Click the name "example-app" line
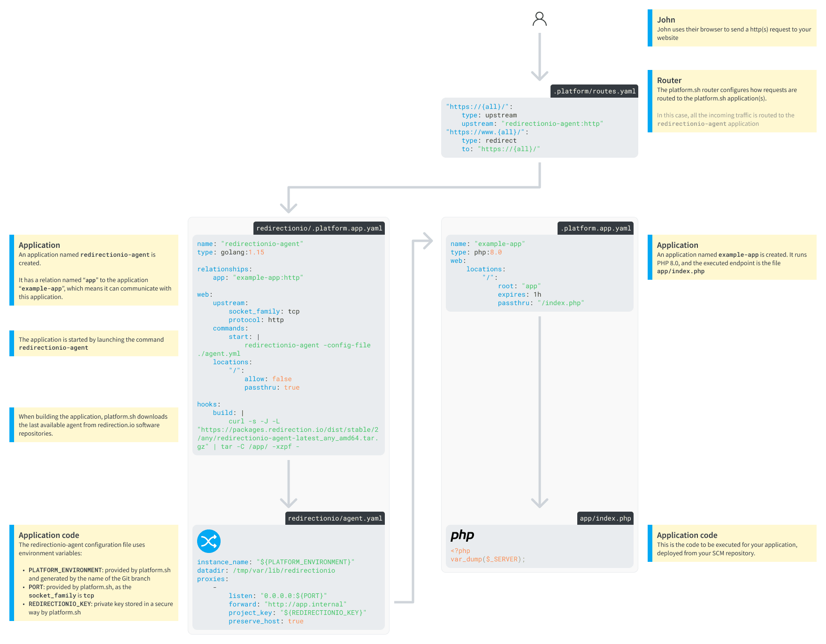Image resolution: width=826 pixels, height=644 pixels. 488,244
